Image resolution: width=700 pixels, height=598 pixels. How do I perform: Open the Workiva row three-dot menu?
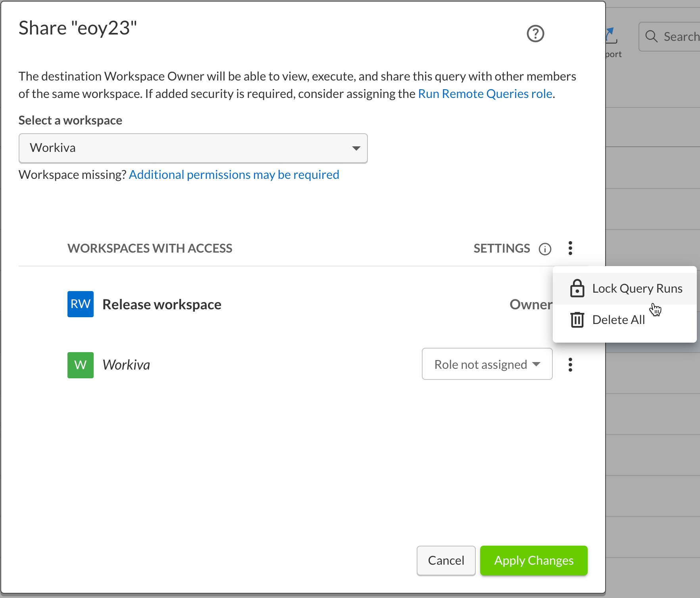pyautogui.click(x=570, y=364)
